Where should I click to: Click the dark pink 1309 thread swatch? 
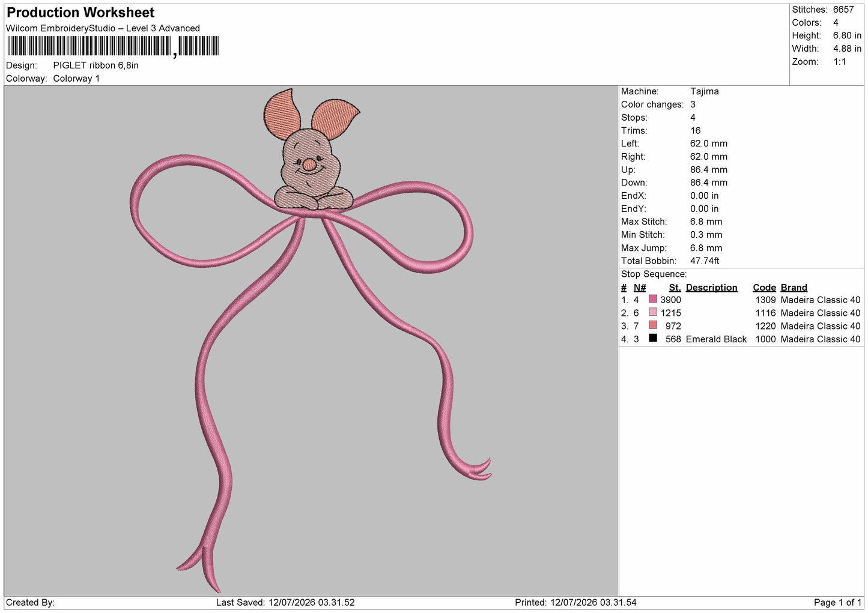tap(653, 299)
